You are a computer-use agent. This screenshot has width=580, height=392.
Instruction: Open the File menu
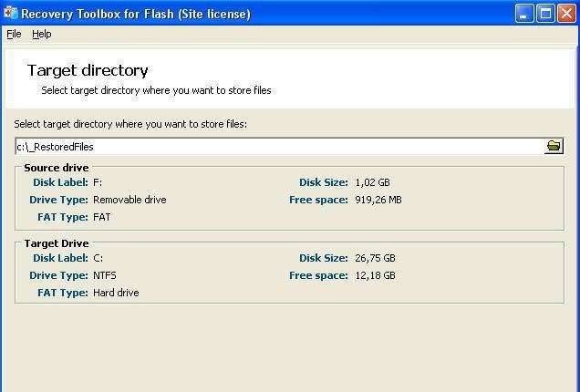point(14,34)
